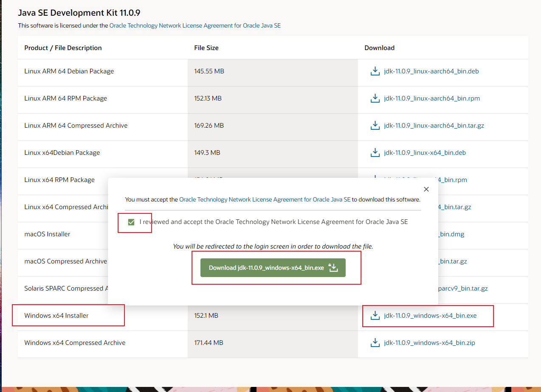This screenshot has height=392, width=541.
Task: Click the partially hidden sparcv9_bin.tar.gz link
Action: click(x=463, y=288)
